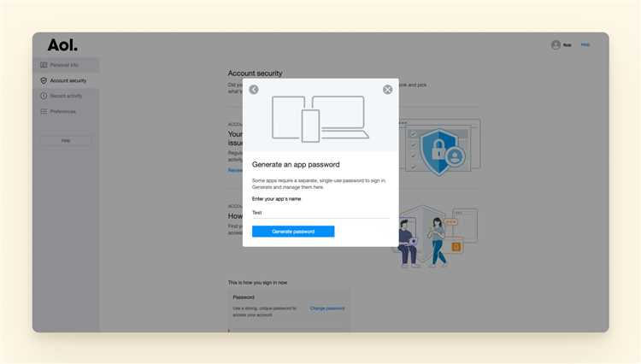Open Recent activity in the sidebar

coord(66,96)
